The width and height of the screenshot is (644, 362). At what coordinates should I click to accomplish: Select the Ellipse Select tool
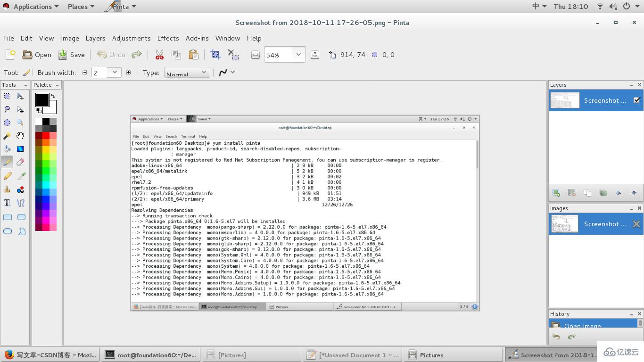[7, 123]
